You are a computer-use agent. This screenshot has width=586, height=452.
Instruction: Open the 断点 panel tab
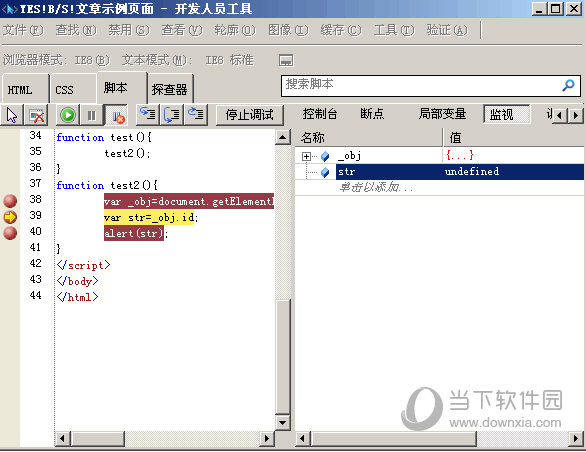(372, 114)
